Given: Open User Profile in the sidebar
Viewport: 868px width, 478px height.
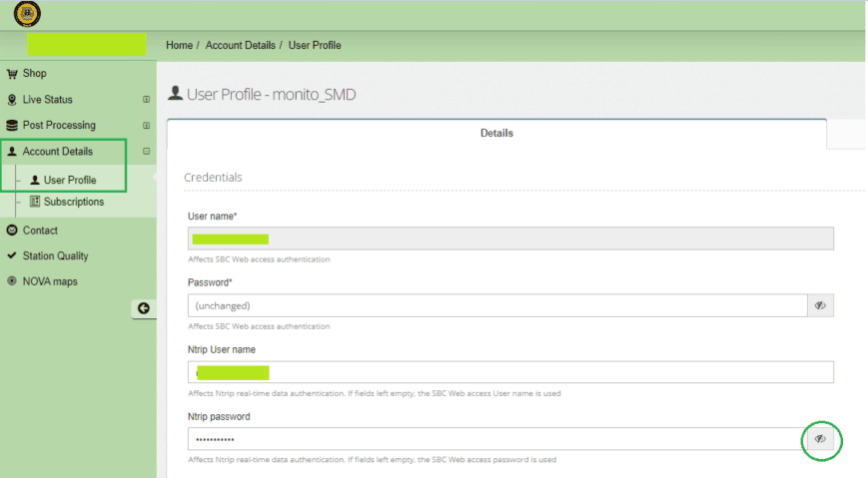Looking at the screenshot, I should [69, 181].
